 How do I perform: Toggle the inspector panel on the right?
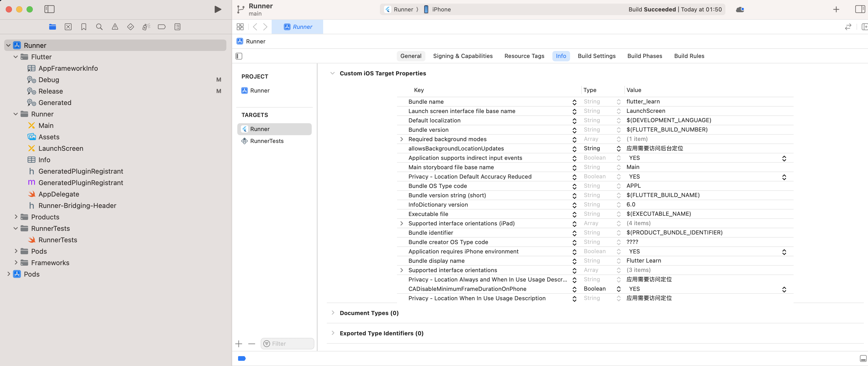point(860,9)
